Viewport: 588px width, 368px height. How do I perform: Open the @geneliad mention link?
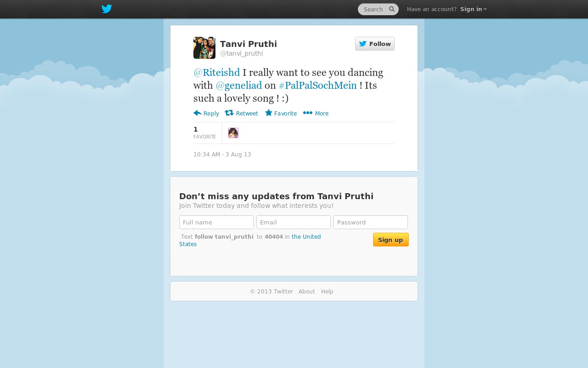pyautogui.click(x=239, y=86)
